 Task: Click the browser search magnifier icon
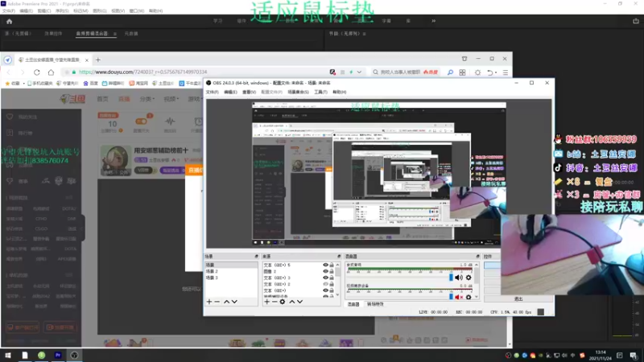point(450,72)
